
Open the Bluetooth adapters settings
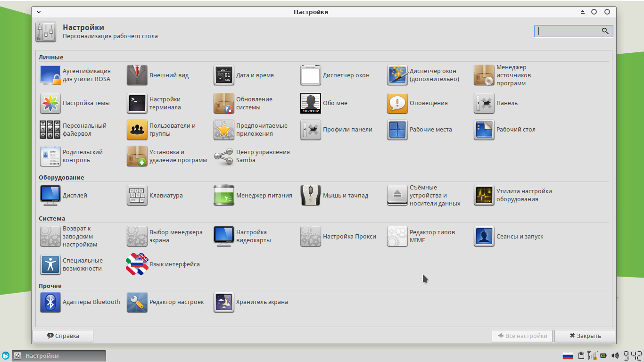click(x=50, y=302)
